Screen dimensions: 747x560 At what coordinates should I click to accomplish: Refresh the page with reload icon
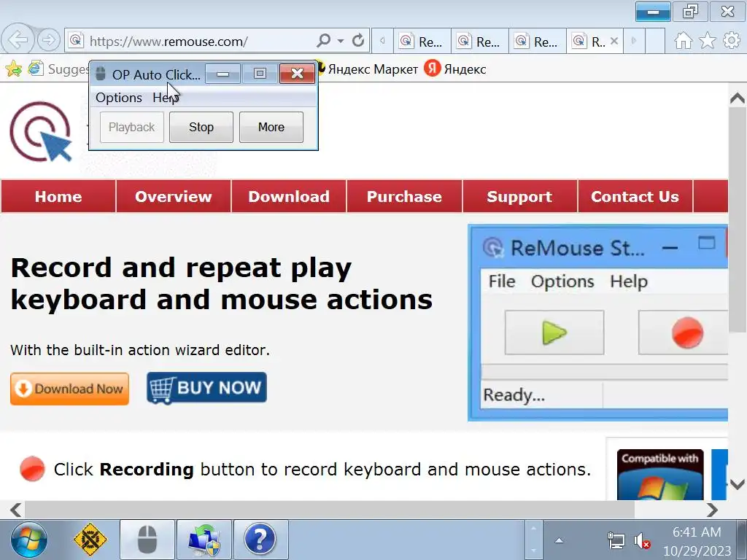click(357, 41)
